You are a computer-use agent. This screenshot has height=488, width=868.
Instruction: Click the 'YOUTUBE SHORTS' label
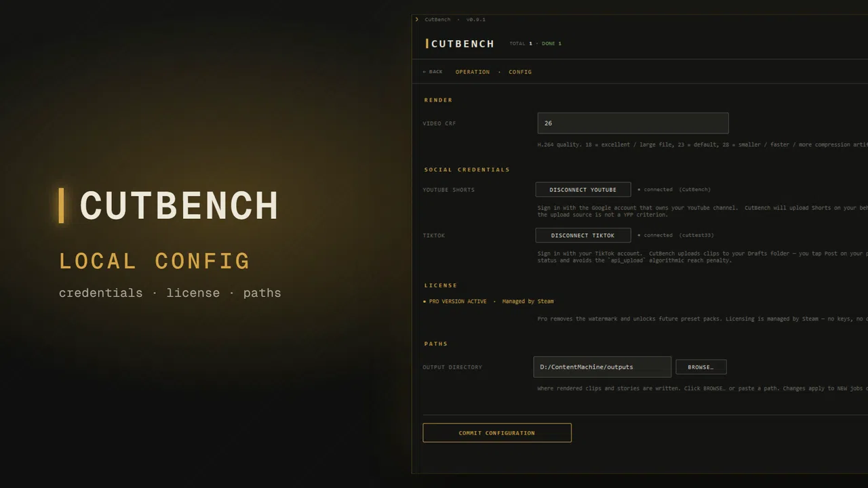[448, 190]
